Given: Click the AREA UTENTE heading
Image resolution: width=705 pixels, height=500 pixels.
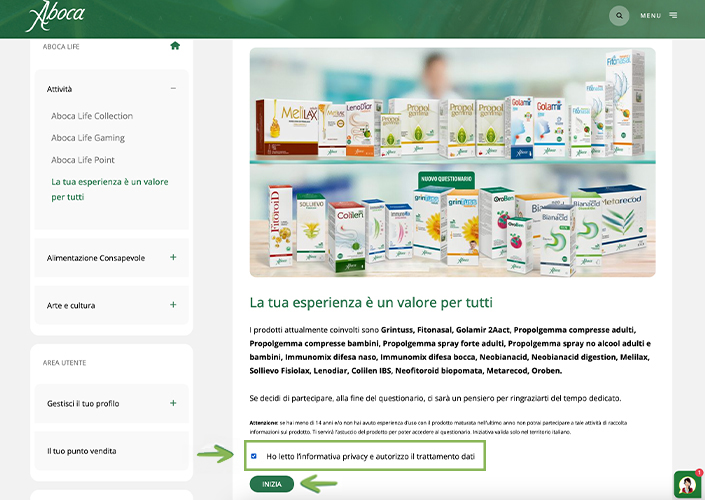Looking at the screenshot, I should pyautogui.click(x=64, y=363).
